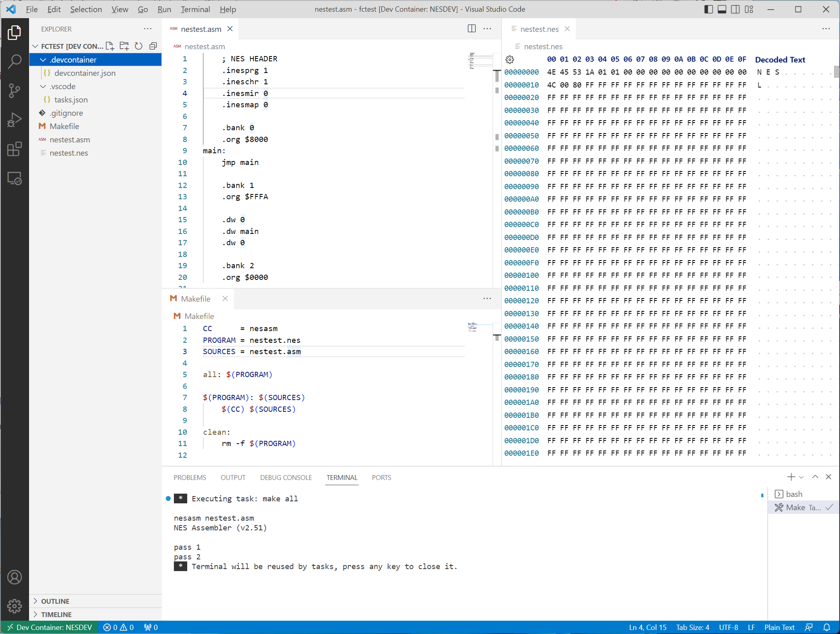Click the hex editor settings gear

pyautogui.click(x=510, y=60)
